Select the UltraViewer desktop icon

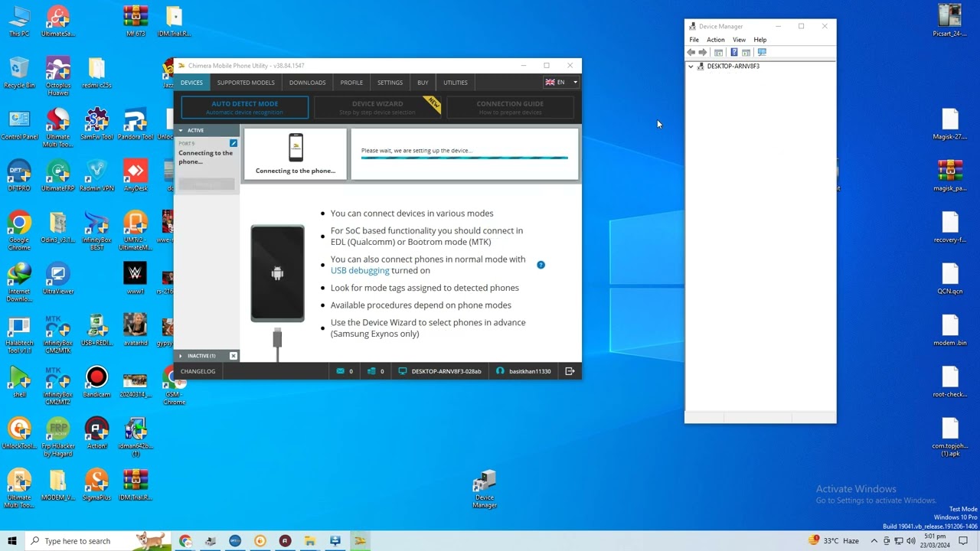click(58, 279)
